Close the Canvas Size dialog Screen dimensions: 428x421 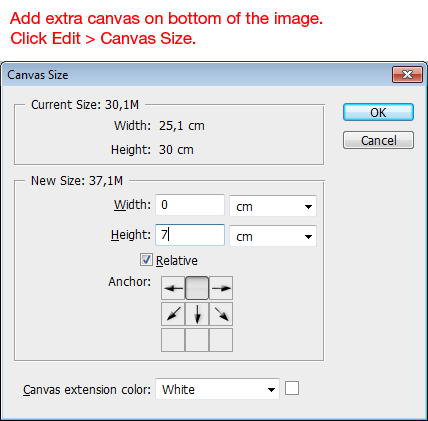click(x=407, y=75)
